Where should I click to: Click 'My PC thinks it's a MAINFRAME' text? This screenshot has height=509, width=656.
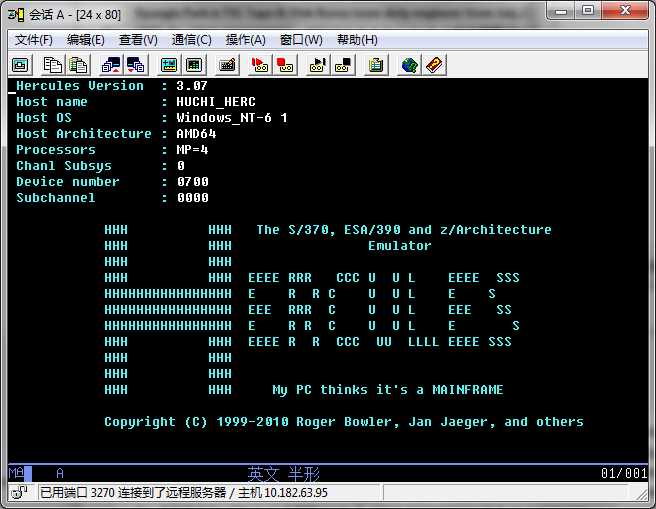tap(388, 390)
